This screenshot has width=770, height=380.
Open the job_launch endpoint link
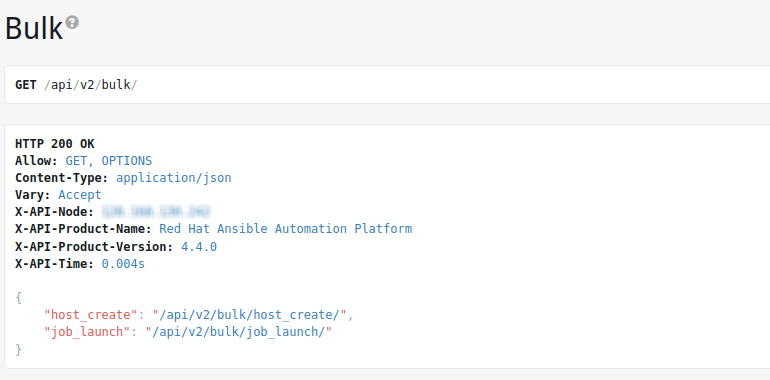(x=239, y=332)
